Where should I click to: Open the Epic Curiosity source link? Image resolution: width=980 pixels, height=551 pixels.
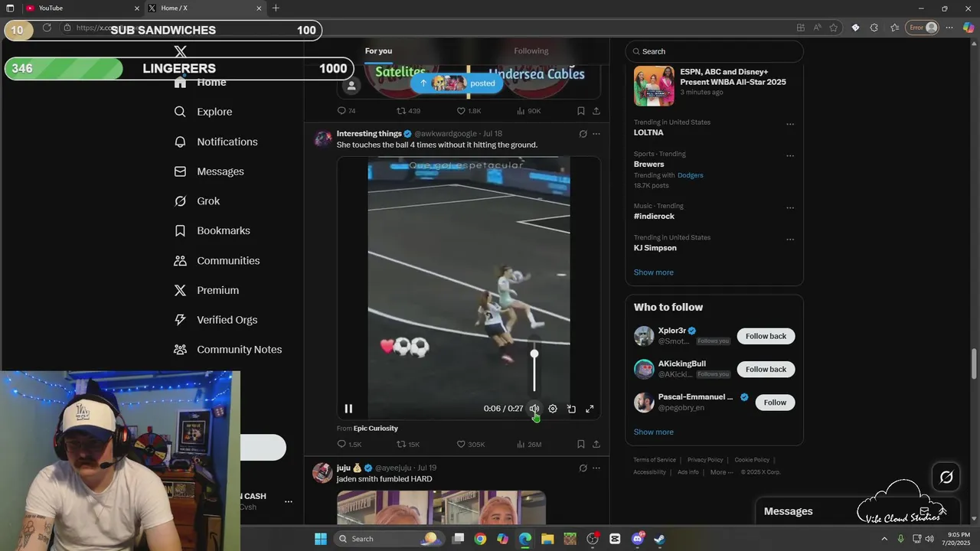[x=375, y=429]
